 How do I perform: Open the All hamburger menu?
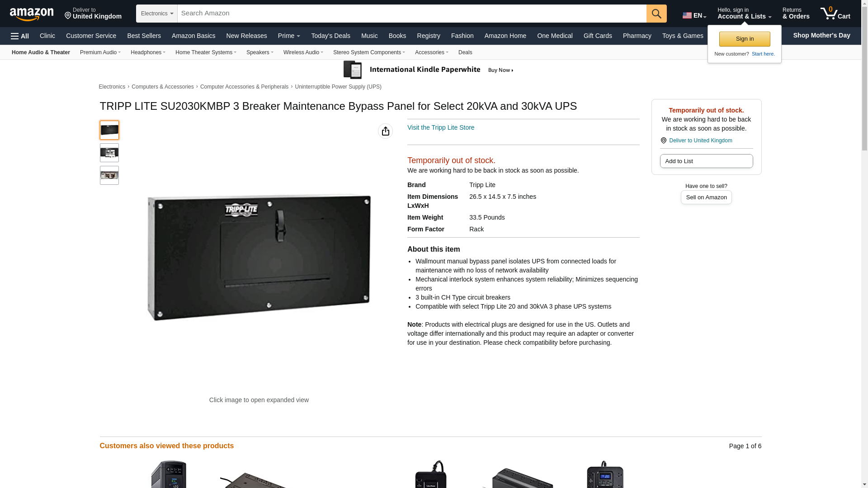pos(20,36)
